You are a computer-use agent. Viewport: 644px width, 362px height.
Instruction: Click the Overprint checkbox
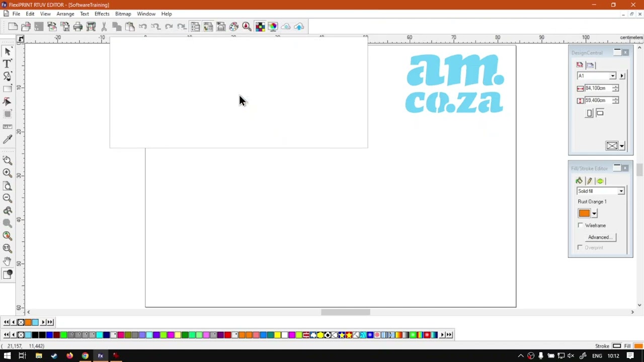tap(581, 248)
